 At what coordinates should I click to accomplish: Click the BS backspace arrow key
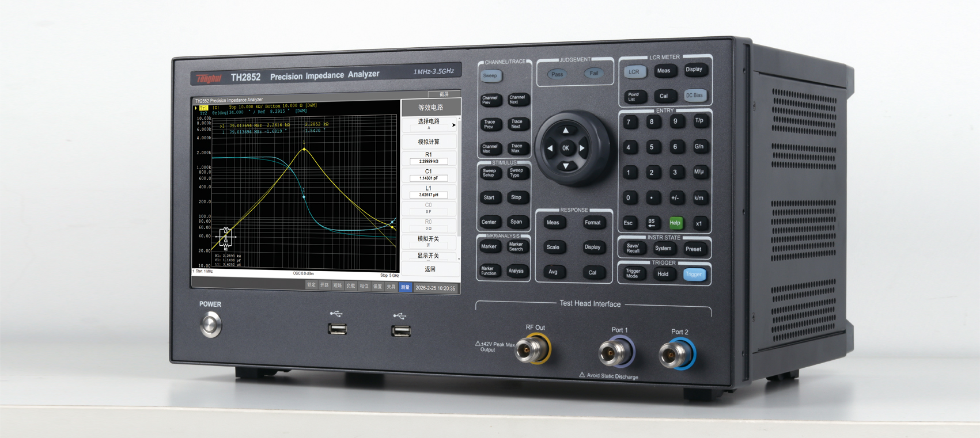[x=652, y=223]
